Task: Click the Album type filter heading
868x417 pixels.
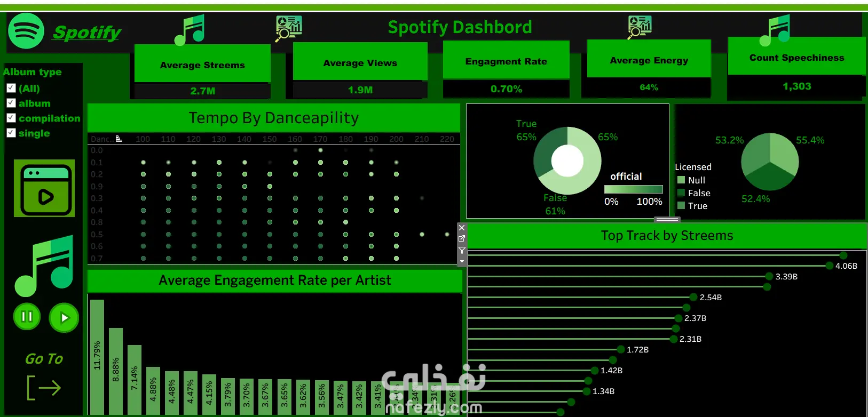Action: [32, 72]
